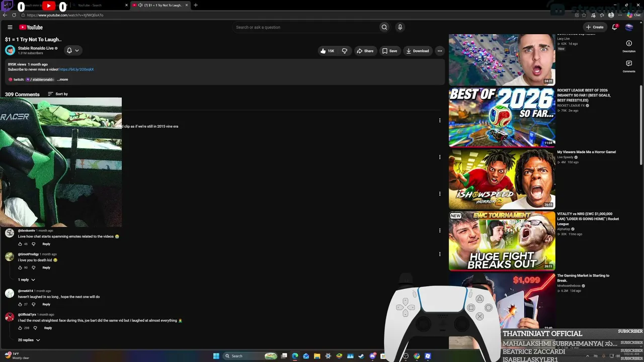This screenshot has width=644, height=362.
Task: Go to YouTube home via the logo
Action: (x=31, y=27)
